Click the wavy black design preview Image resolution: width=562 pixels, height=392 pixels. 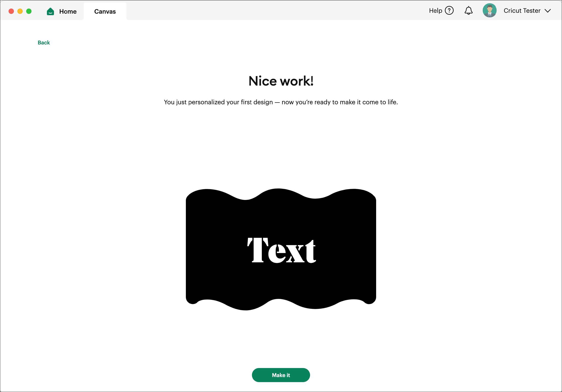point(281,281)
